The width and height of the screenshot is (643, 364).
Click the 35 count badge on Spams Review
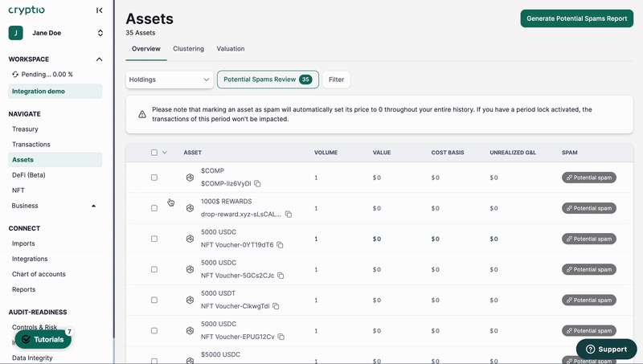click(305, 80)
